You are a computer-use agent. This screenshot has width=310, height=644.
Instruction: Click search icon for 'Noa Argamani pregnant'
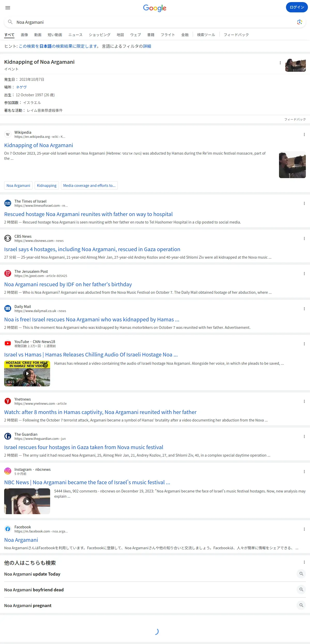[301, 605]
